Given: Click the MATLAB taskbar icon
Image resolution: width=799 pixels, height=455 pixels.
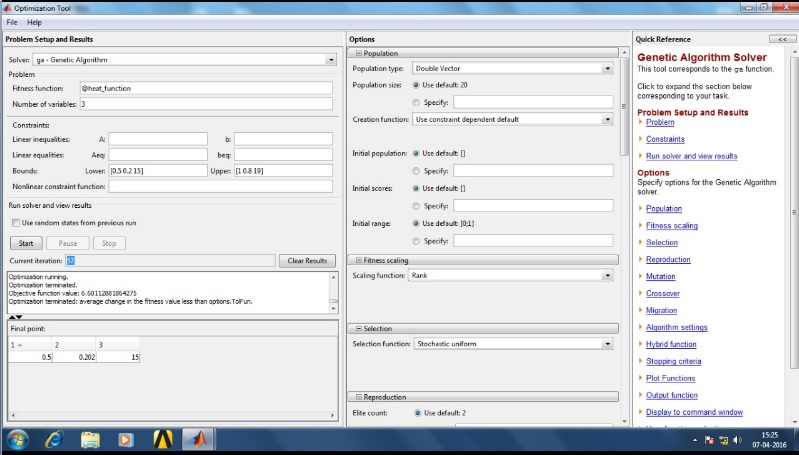Looking at the screenshot, I should [x=200, y=439].
